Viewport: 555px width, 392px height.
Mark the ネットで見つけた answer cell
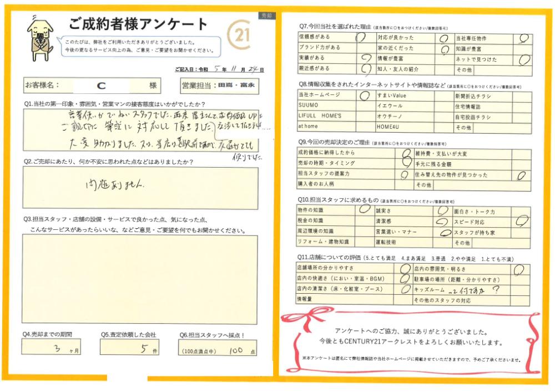click(519, 59)
